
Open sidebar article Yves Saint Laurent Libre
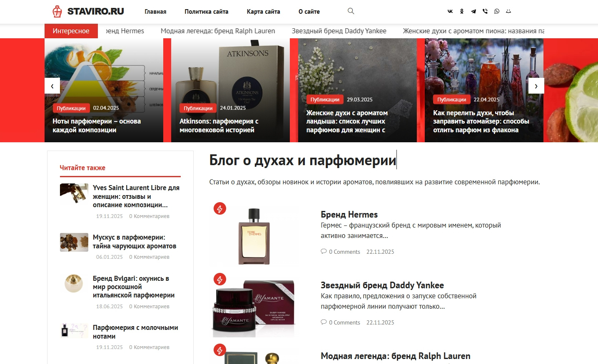[136, 196]
